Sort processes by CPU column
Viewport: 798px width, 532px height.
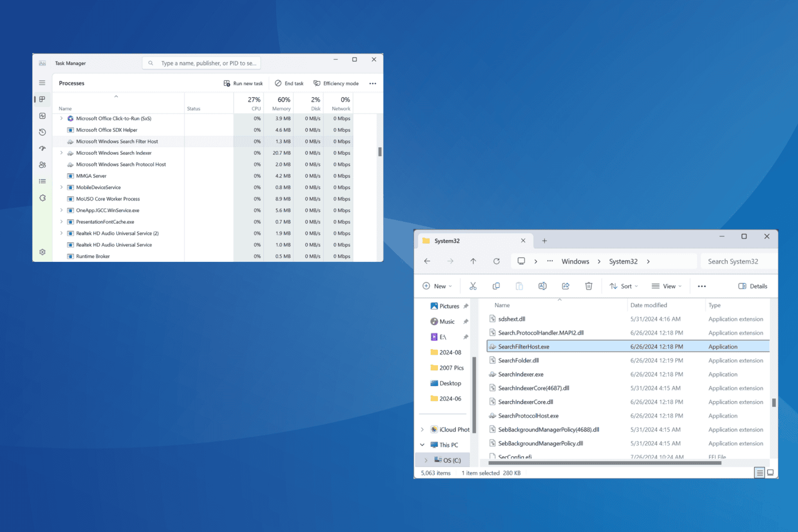pos(249,103)
